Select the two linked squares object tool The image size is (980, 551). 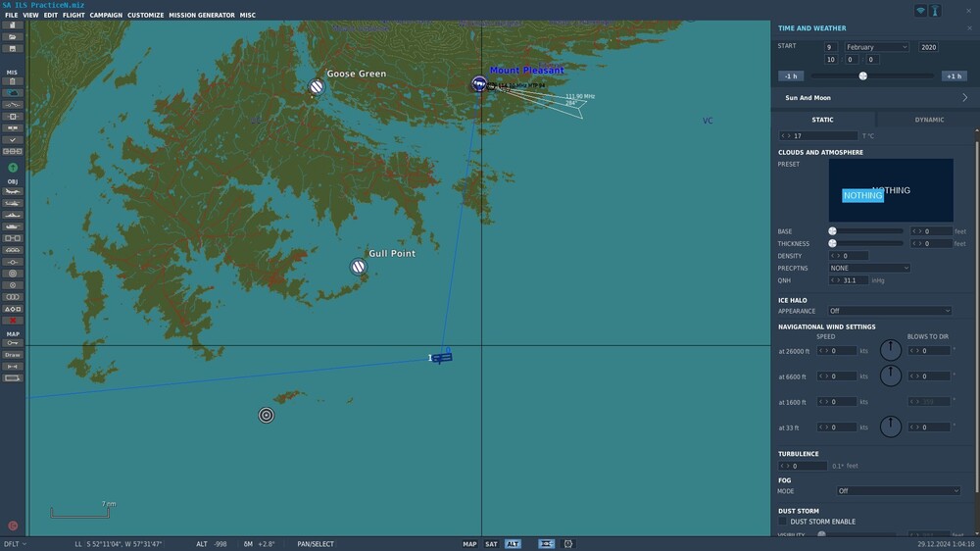coord(13,238)
